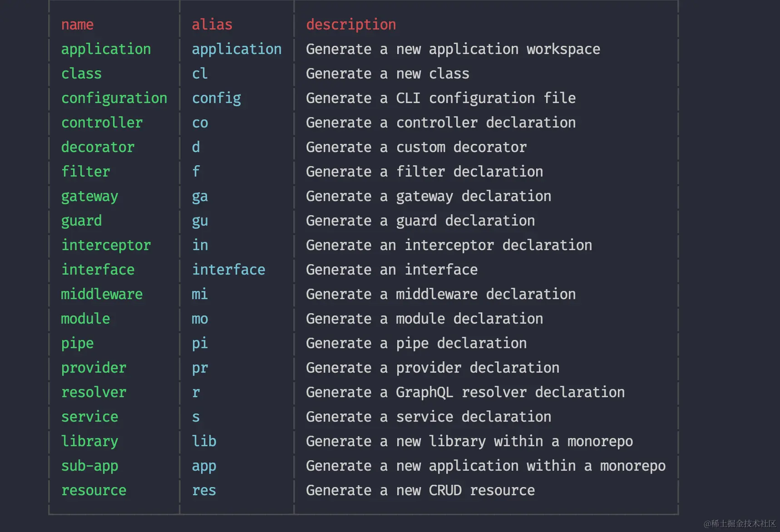
Task: Click the 'app' alias
Action: coord(204,467)
